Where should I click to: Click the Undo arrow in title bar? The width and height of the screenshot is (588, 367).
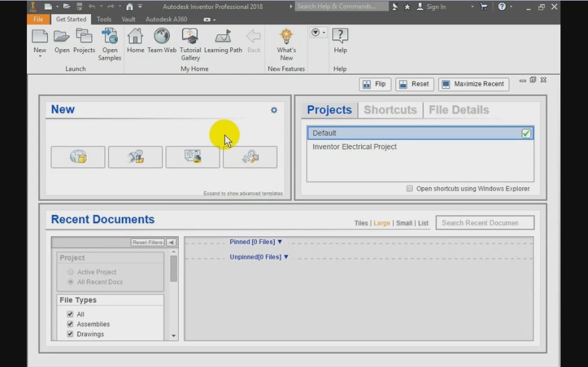[x=92, y=7]
